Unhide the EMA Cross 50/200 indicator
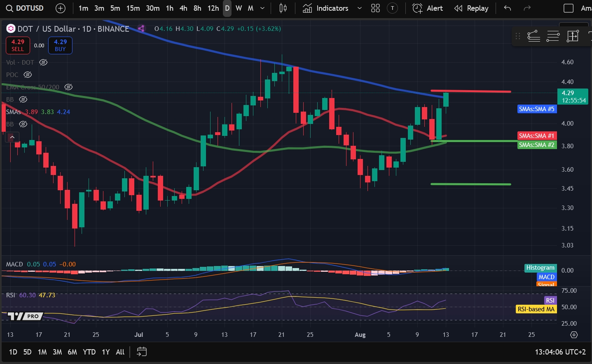Image resolution: width=592 pixels, height=364 pixels. coord(69,87)
